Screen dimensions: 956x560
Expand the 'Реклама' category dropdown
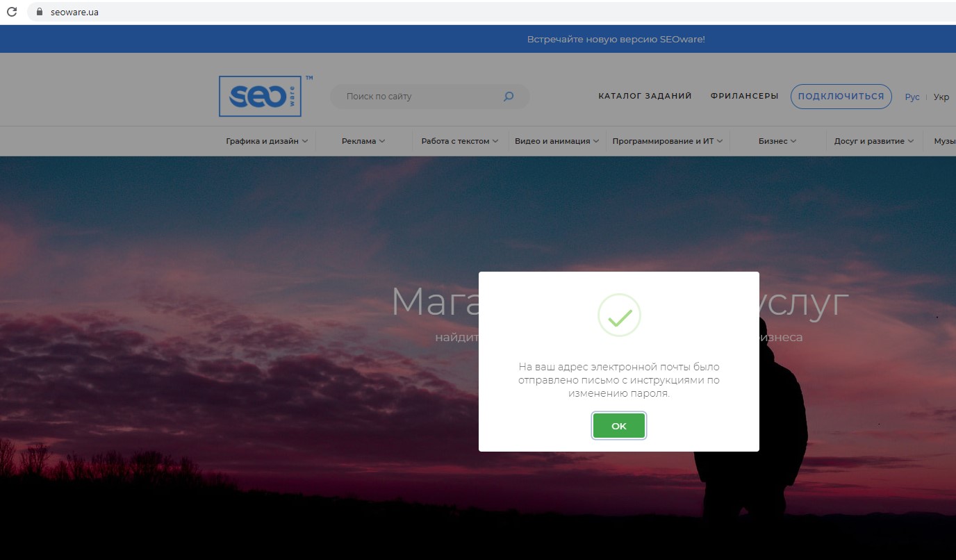click(x=363, y=141)
